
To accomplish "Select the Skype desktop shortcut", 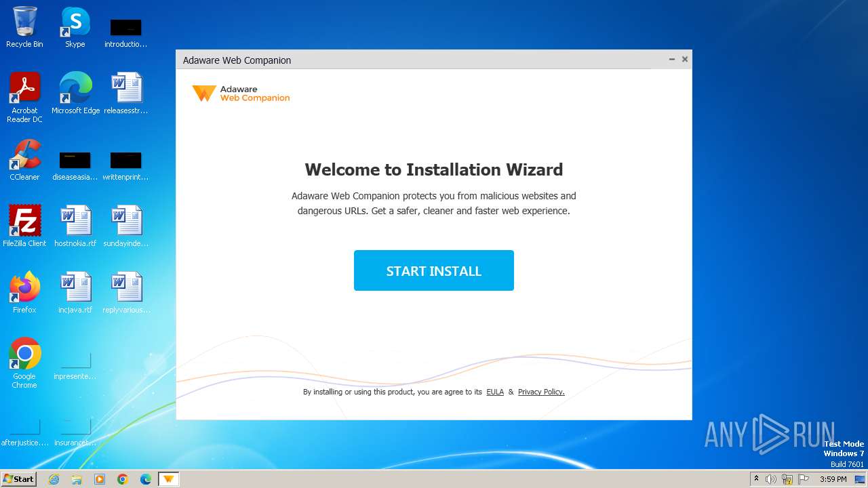I will pyautogui.click(x=75, y=27).
